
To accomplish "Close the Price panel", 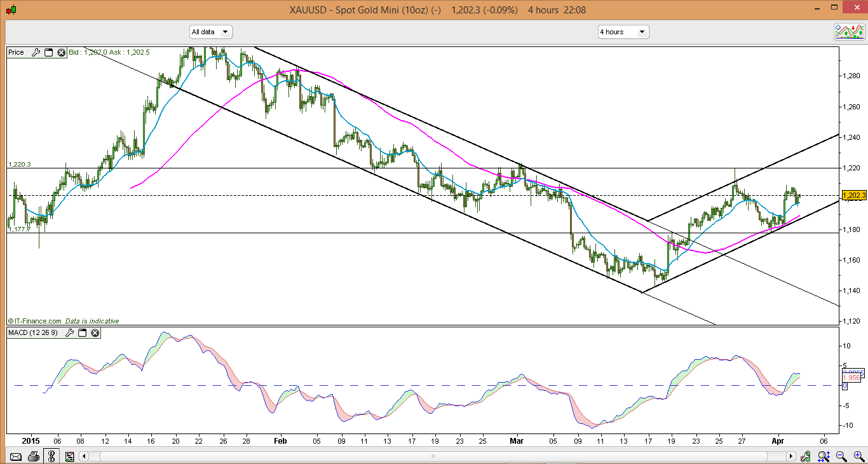I will click(61, 53).
